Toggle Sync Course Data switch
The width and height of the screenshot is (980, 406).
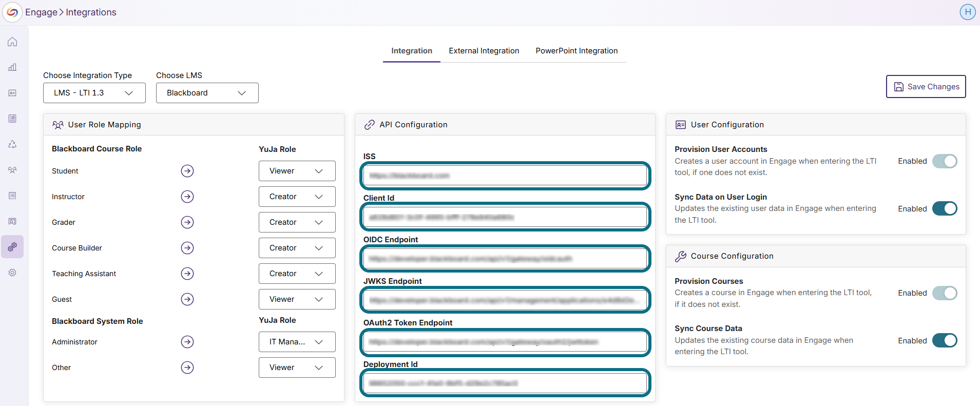[x=945, y=340]
